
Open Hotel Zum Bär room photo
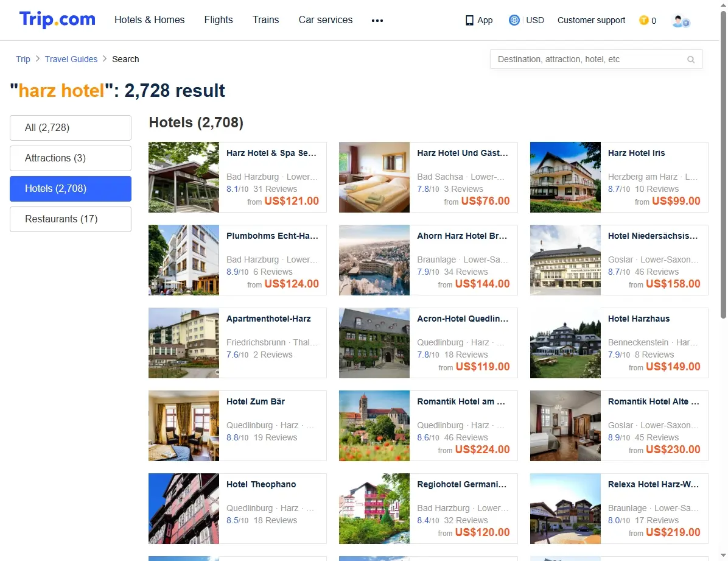click(x=184, y=426)
